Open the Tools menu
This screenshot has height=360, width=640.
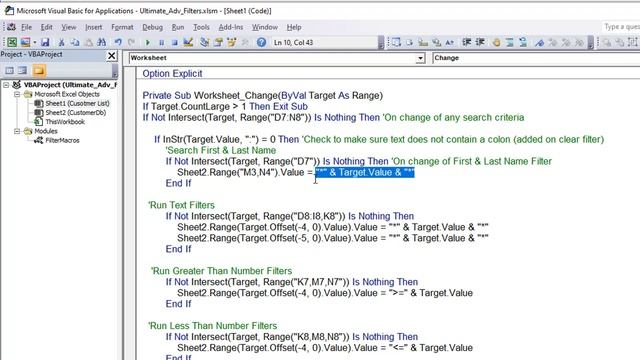tap(201, 27)
